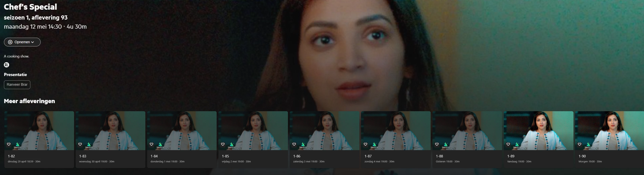644x175 pixels.
Task: Click the channel logo on episode 1-83
Action: [89, 145]
